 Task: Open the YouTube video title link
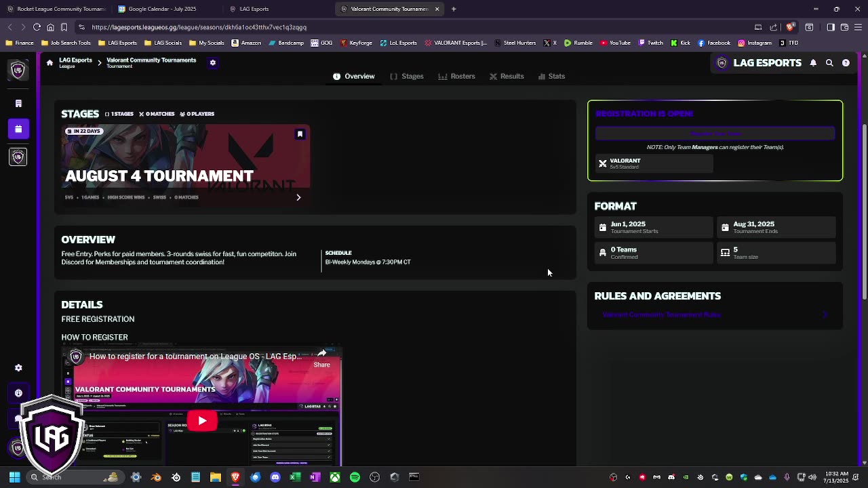tap(195, 357)
